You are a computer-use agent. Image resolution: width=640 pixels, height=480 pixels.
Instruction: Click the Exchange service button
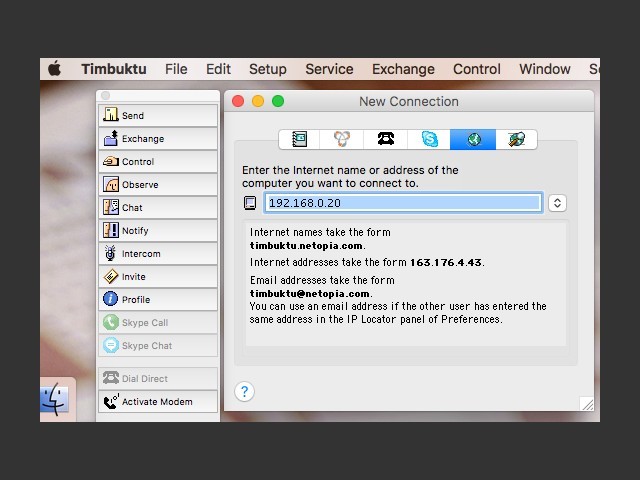(x=158, y=138)
